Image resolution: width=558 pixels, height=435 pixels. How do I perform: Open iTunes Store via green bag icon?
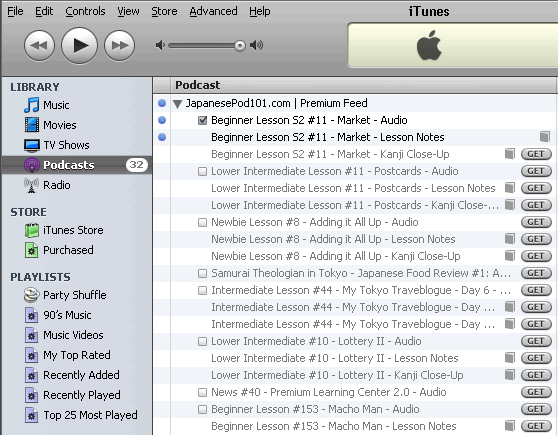(32, 230)
